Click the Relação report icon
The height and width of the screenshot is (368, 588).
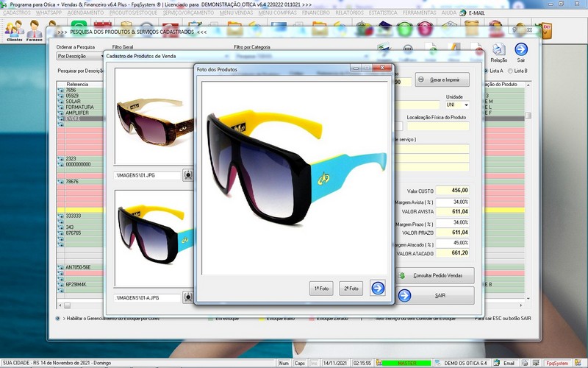pos(499,50)
